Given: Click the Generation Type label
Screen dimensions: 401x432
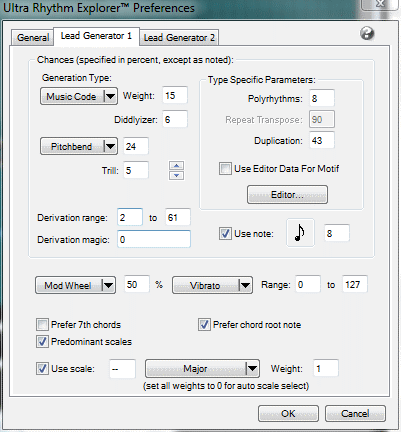Looking at the screenshot, I should click(x=77, y=78).
